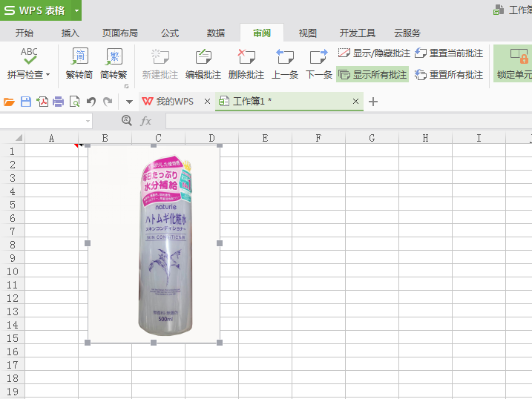This screenshot has width=532, height=399.
Task: Select column I header
Action: pyautogui.click(x=479, y=138)
